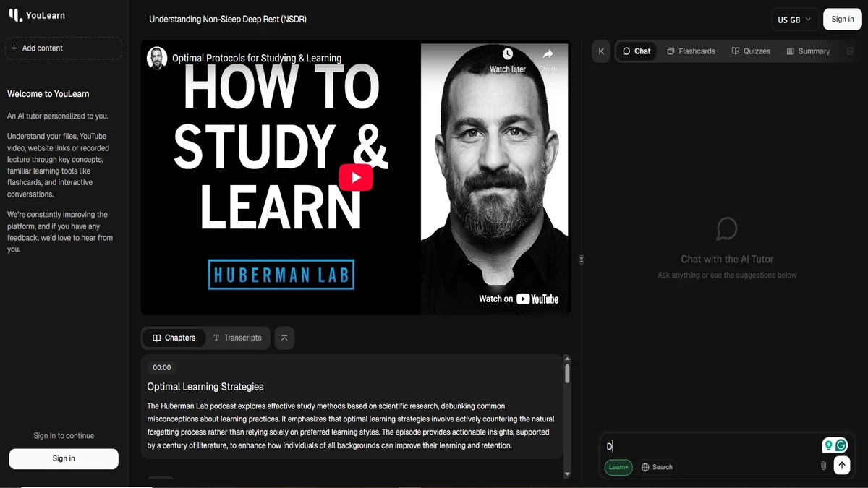Select the Chat tab
The height and width of the screenshot is (488, 868).
click(637, 51)
